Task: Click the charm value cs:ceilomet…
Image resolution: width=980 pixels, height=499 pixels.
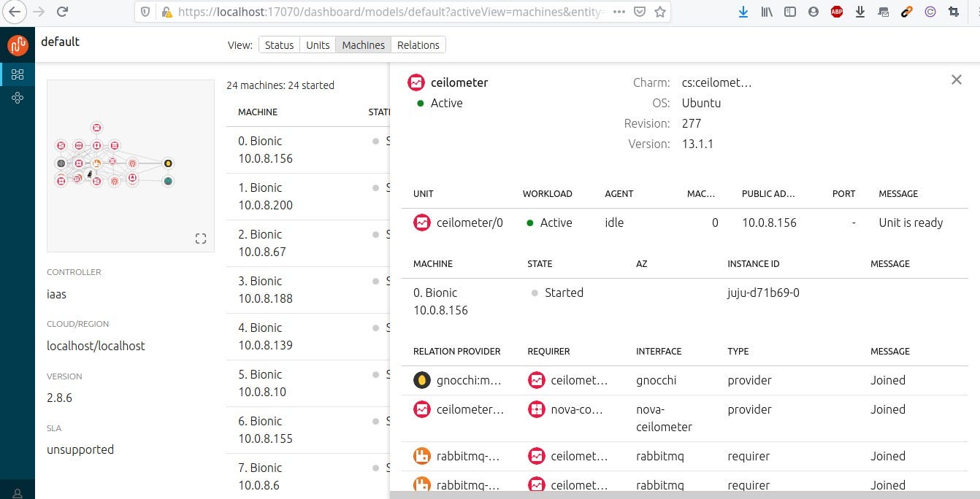Action: tap(717, 82)
